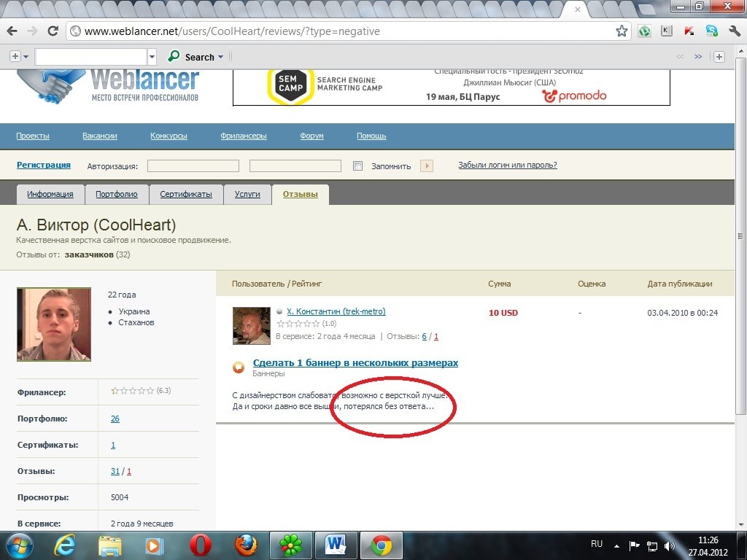The width and height of the screenshot is (747, 560).
Task: Click the network tray icon
Action: [651, 545]
